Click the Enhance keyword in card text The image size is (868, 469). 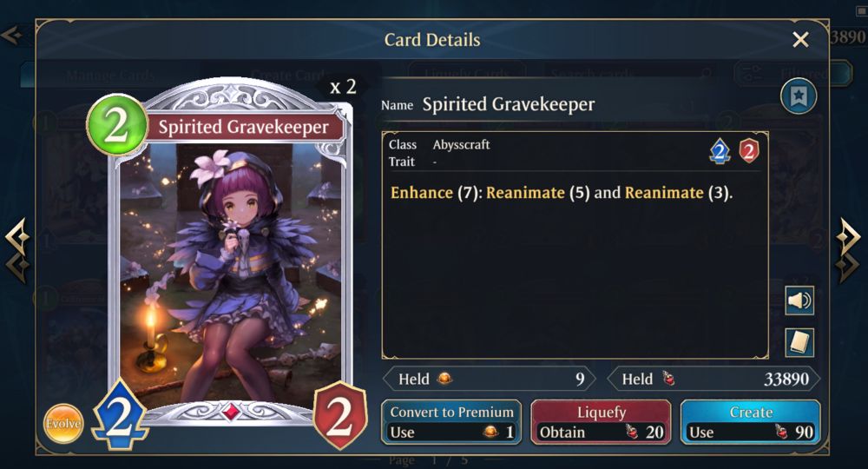point(422,193)
